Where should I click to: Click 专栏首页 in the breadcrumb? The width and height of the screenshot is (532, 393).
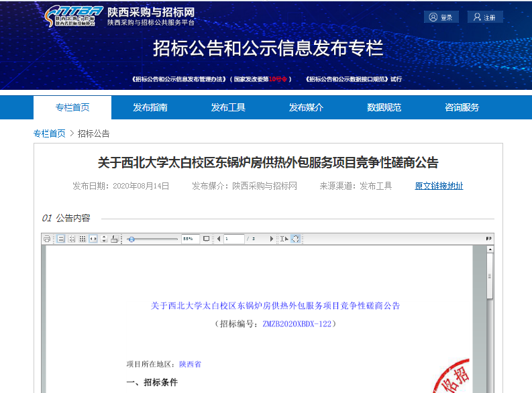point(50,133)
